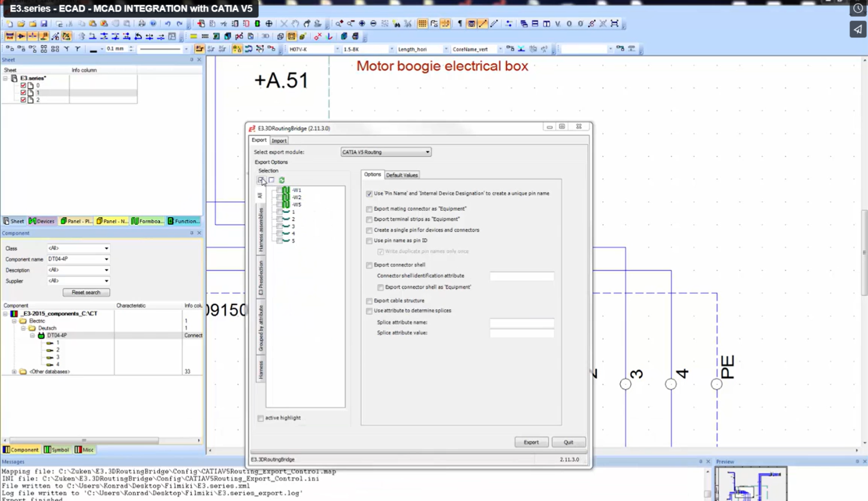Open the Zoom In tool icon
868x501 pixels.
point(340,23)
